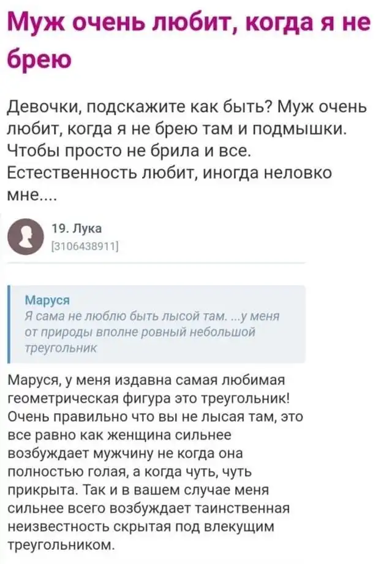Click the quote author name Маруся
The image size is (392, 564).
[47, 300]
